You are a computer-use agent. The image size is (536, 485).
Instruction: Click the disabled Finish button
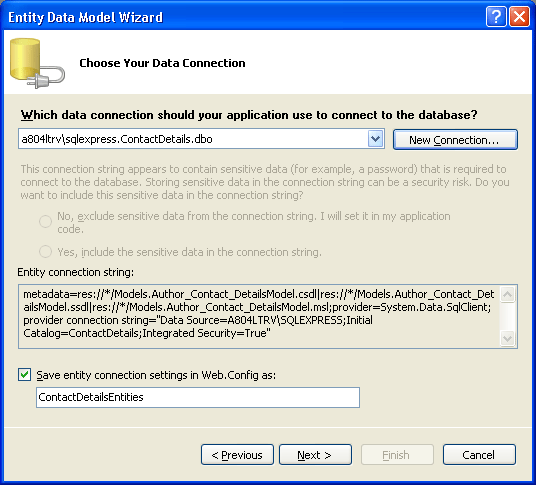tap(397, 455)
